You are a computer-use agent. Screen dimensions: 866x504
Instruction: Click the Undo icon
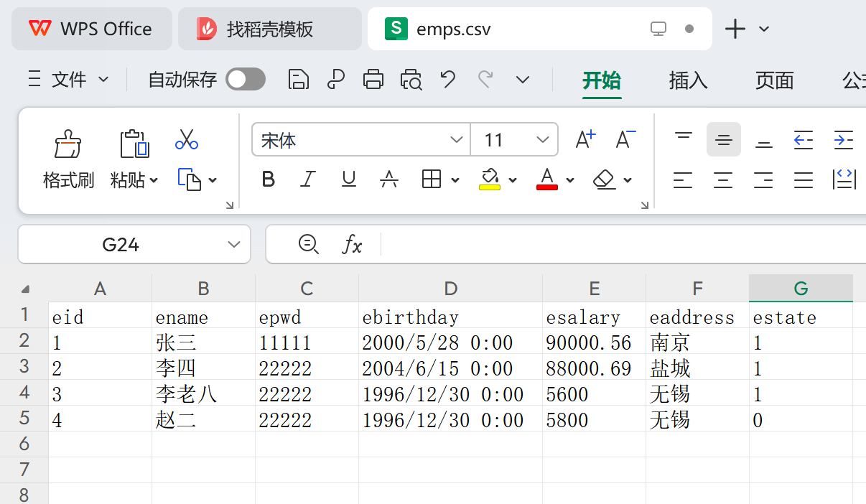click(447, 79)
